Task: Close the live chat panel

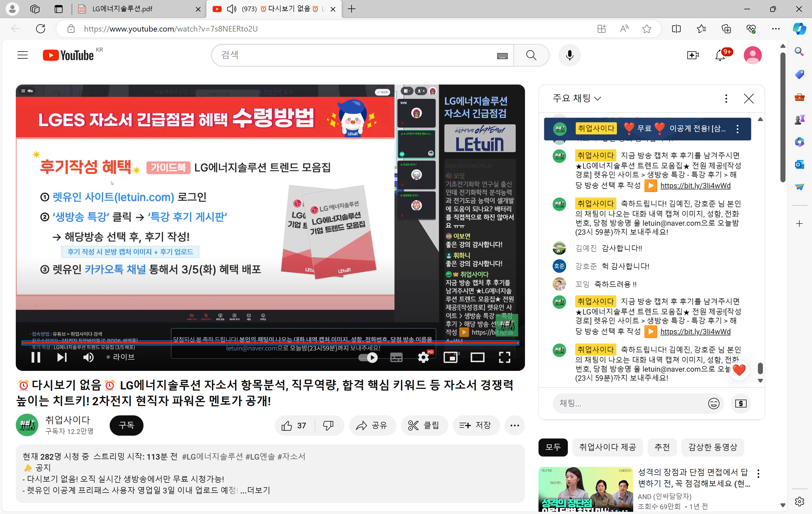Action: (749, 98)
